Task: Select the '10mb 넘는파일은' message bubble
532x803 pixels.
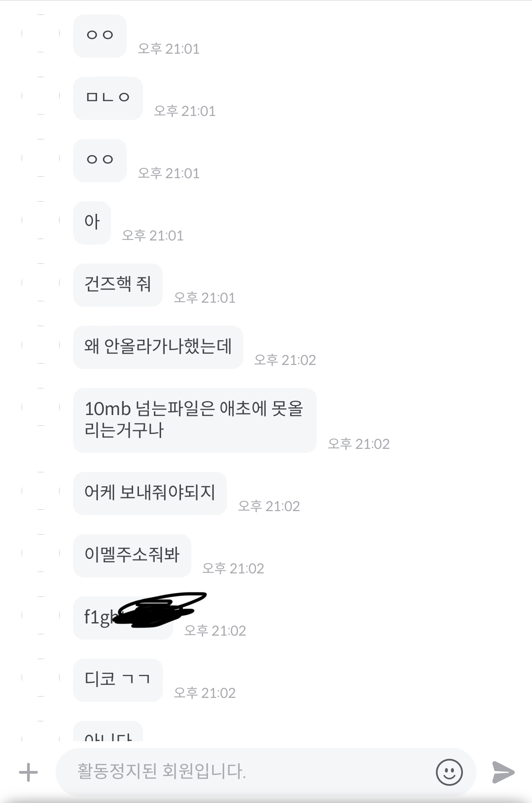Action: click(195, 420)
